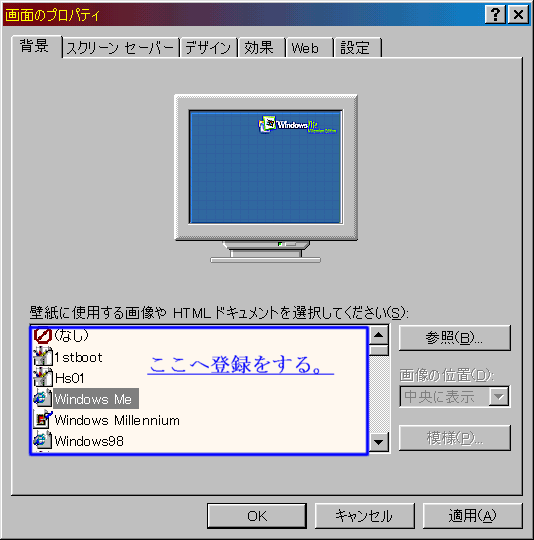Click the question mark help button
534x540 pixels.
tap(495, 14)
